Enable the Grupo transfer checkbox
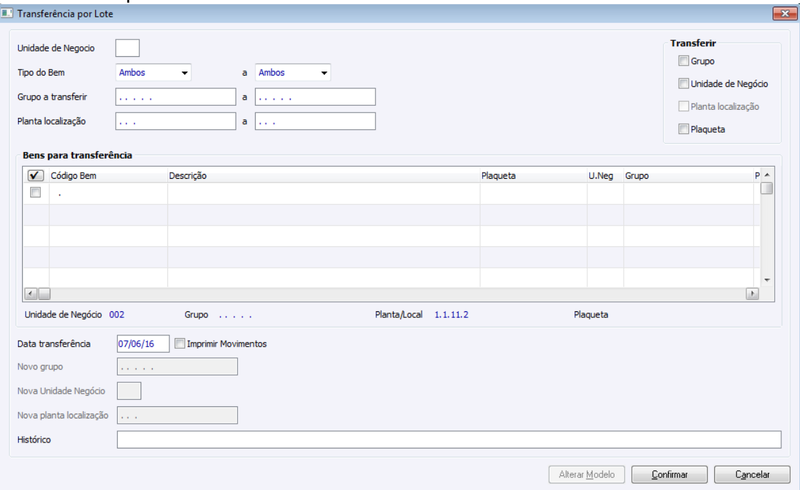 [684, 61]
